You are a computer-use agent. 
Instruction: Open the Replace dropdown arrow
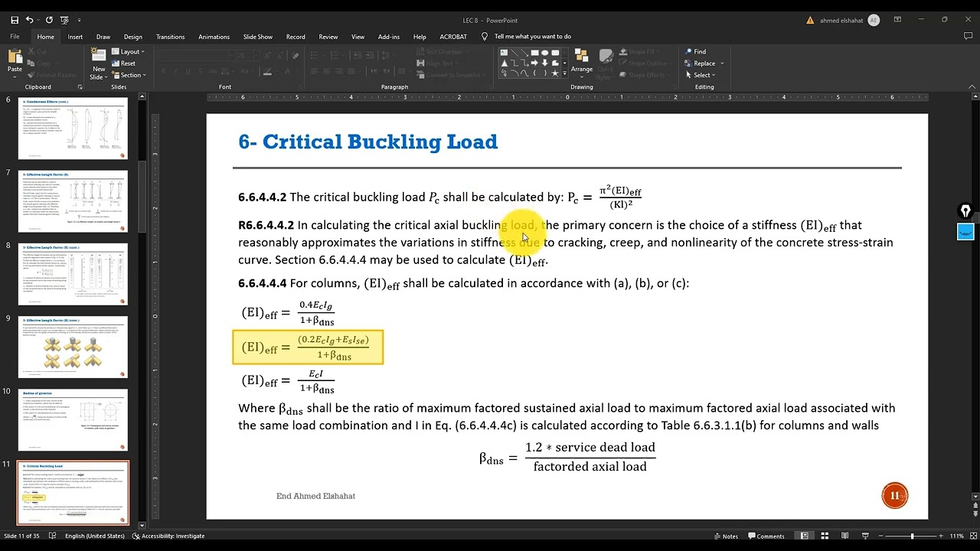click(x=722, y=64)
